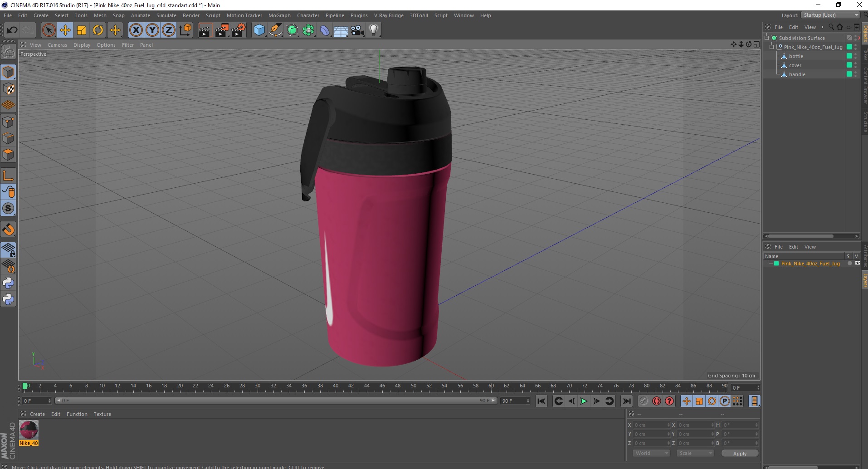Click frame 30 on timeline ruler
This screenshot has height=469, width=868.
point(258,386)
